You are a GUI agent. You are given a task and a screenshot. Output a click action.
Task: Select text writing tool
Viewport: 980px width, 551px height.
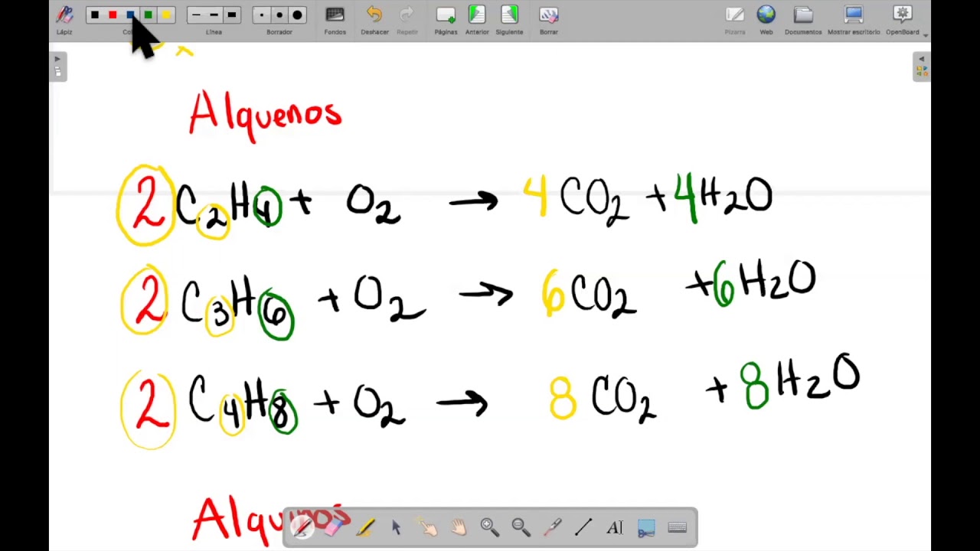pyautogui.click(x=615, y=527)
